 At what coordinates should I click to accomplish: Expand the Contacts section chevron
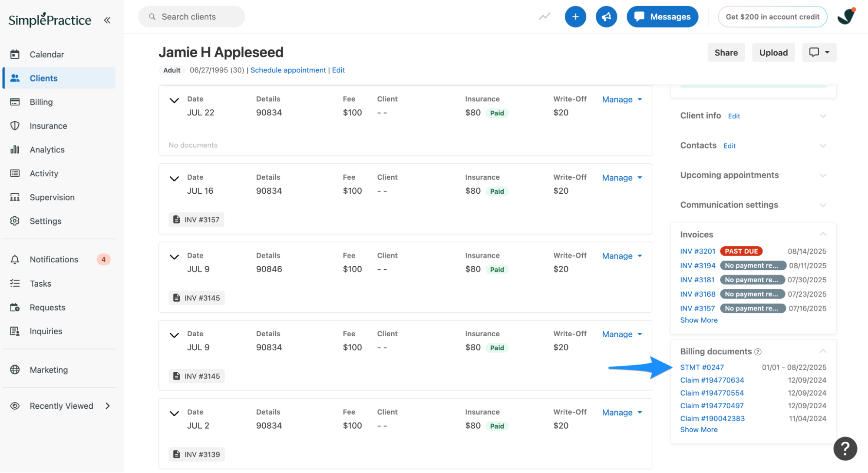point(823,146)
